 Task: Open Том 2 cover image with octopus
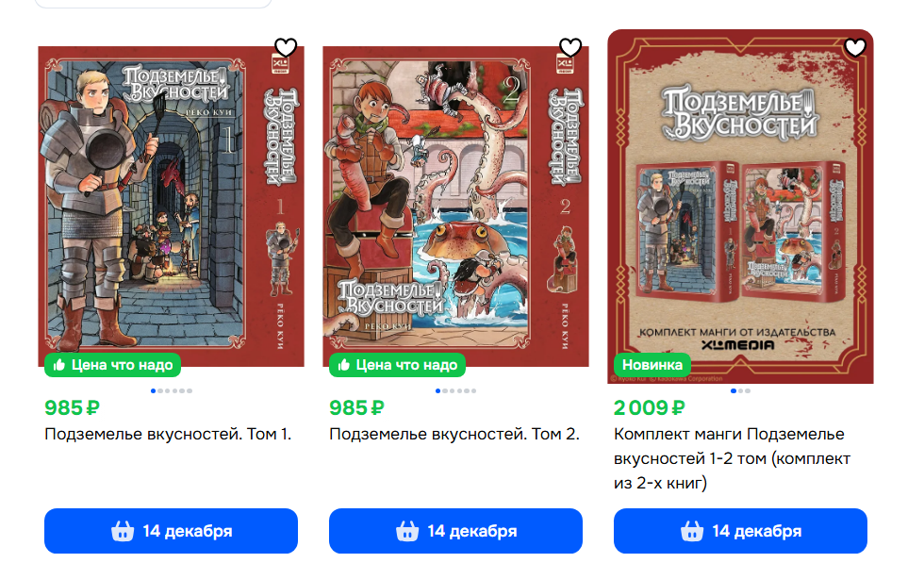click(x=455, y=207)
